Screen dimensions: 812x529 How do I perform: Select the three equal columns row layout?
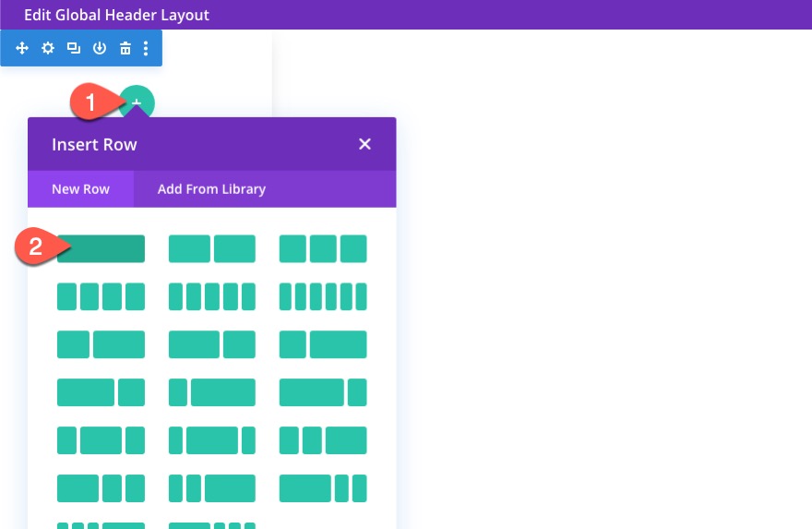pyautogui.click(x=323, y=248)
